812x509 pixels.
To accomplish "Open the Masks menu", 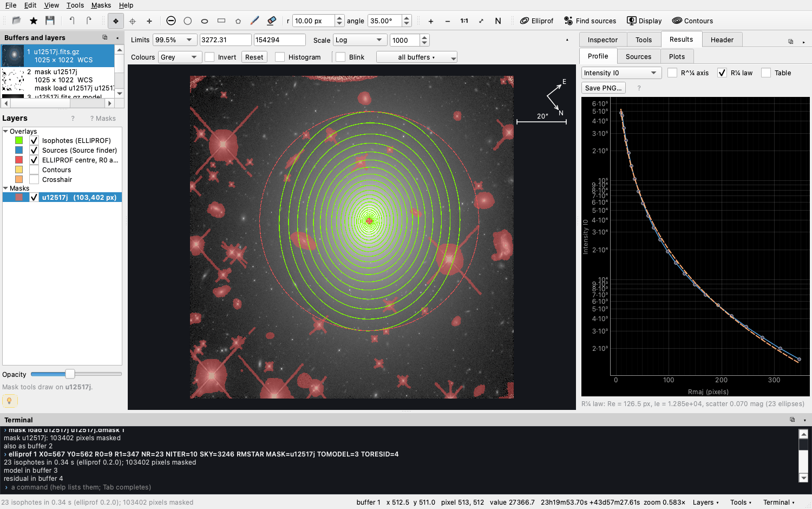I will click(101, 5).
